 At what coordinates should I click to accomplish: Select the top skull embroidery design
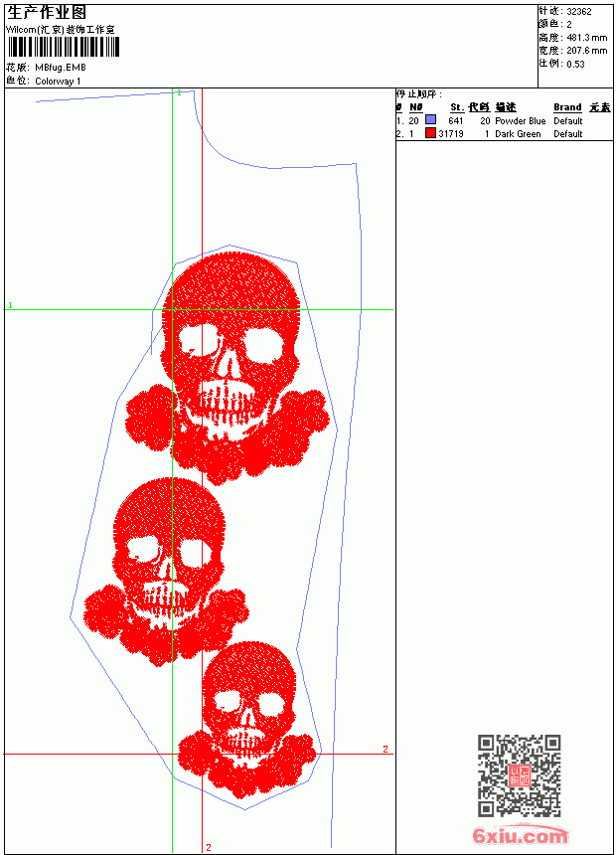click(x=228, y=368)
